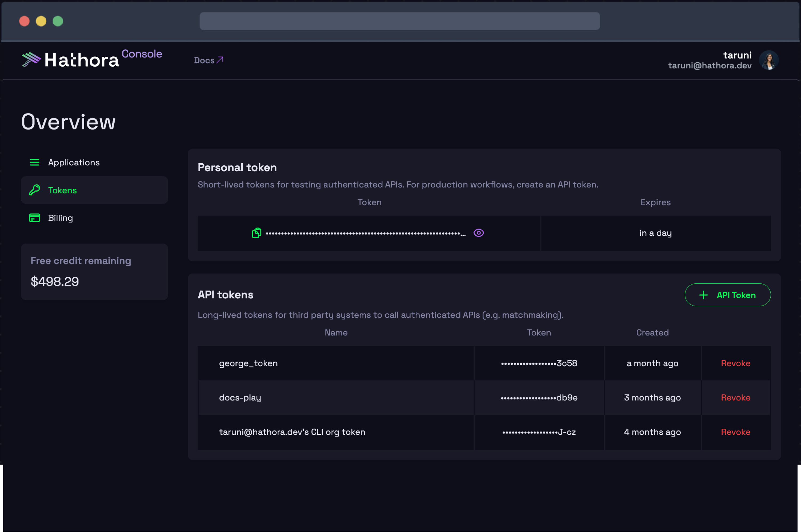Click the plus icon on API Token
Viewport: 801px width, 532px height.
(704, 295)
